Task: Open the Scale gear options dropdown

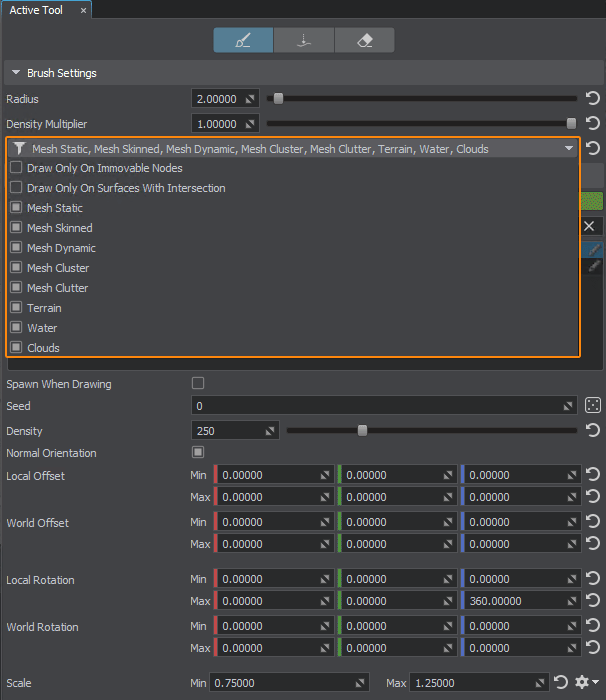Action: [586, 683]
